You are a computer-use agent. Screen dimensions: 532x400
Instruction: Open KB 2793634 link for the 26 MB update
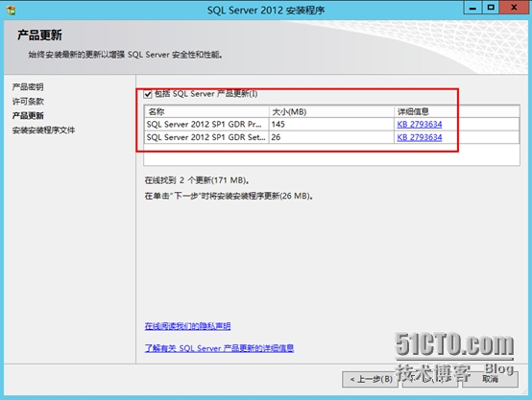pyautogui.click(x=420, y=137)
